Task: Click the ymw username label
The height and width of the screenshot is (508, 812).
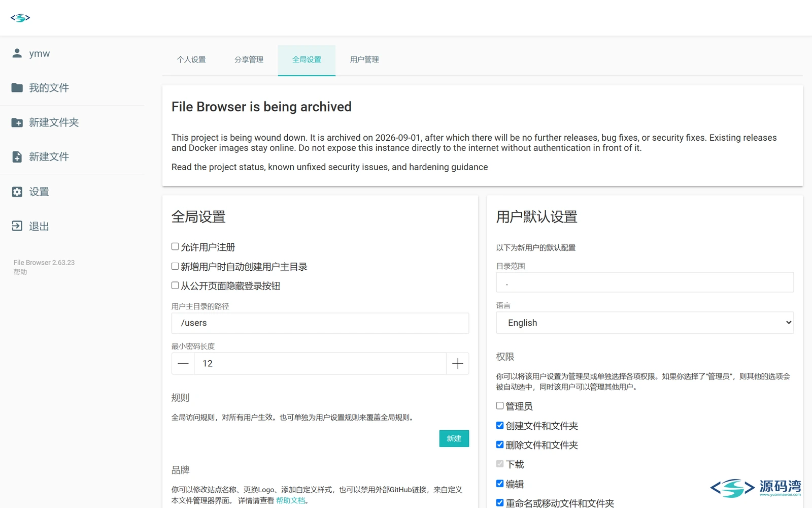Action: (x=40, y=53)
